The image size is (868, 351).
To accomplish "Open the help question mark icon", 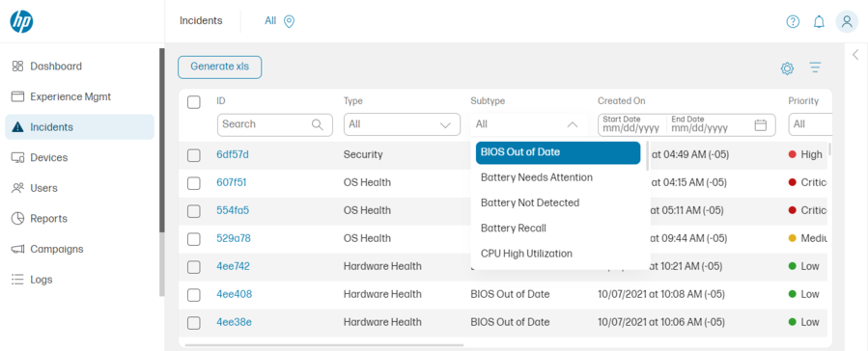I will click(793, 21).
